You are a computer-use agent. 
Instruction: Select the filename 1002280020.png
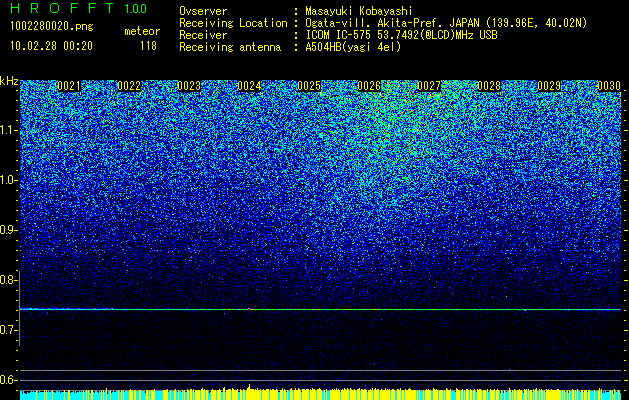point(52,27)
